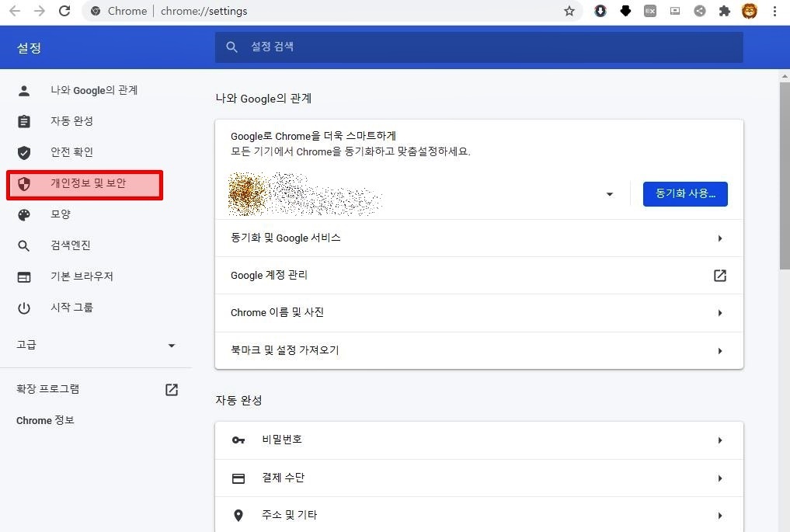Open the gray share extension icon
The width and height of the screenshot is (790, 532).
point(700,11)
